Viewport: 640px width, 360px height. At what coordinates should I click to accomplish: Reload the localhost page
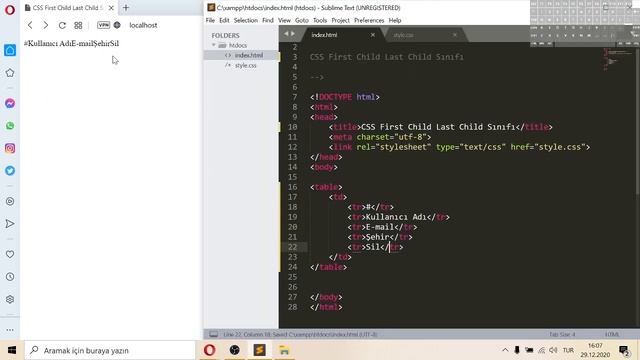tap(62, 25)
